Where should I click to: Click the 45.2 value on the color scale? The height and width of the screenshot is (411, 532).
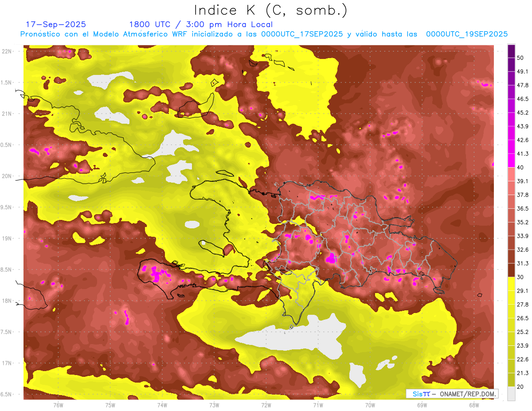click(523, 113)
